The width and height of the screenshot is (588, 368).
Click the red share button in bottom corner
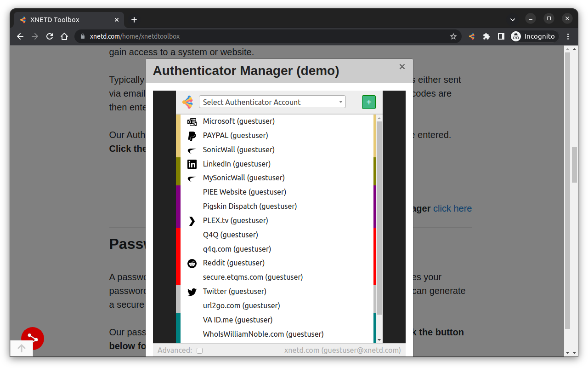(32, 339)
